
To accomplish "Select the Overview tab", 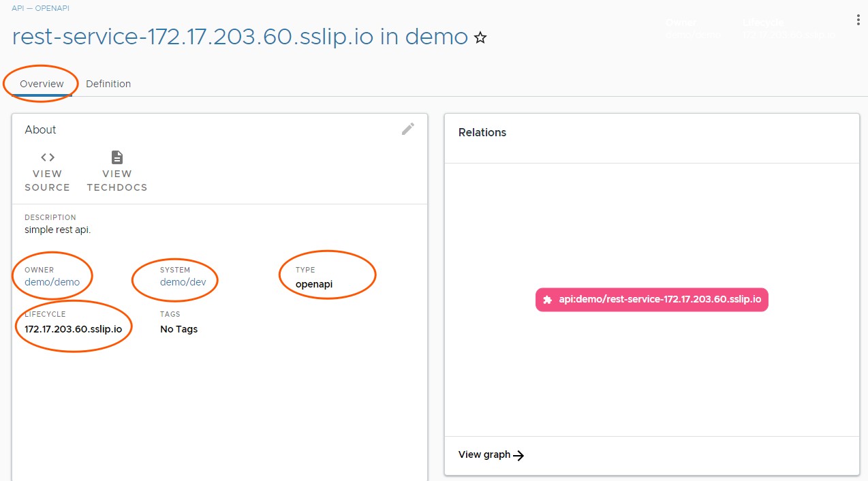I will click(41, 83).
